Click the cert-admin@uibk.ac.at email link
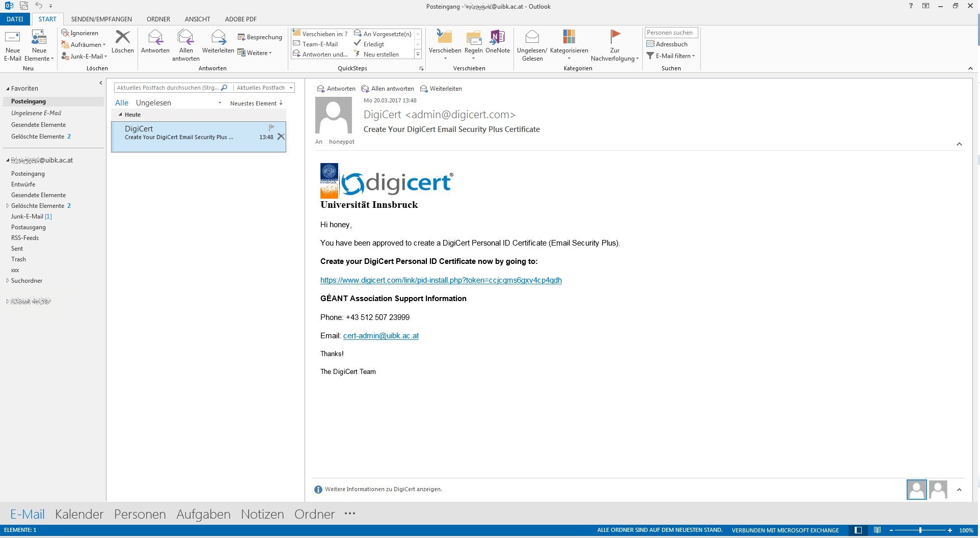The width and height of the screenshot is (980, 538). (380, 336)
